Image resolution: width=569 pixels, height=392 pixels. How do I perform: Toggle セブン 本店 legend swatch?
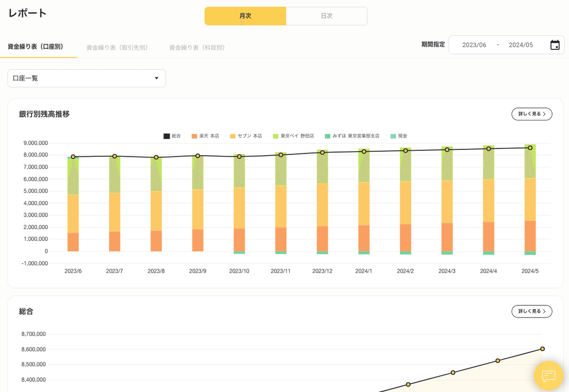click(232, 136)
